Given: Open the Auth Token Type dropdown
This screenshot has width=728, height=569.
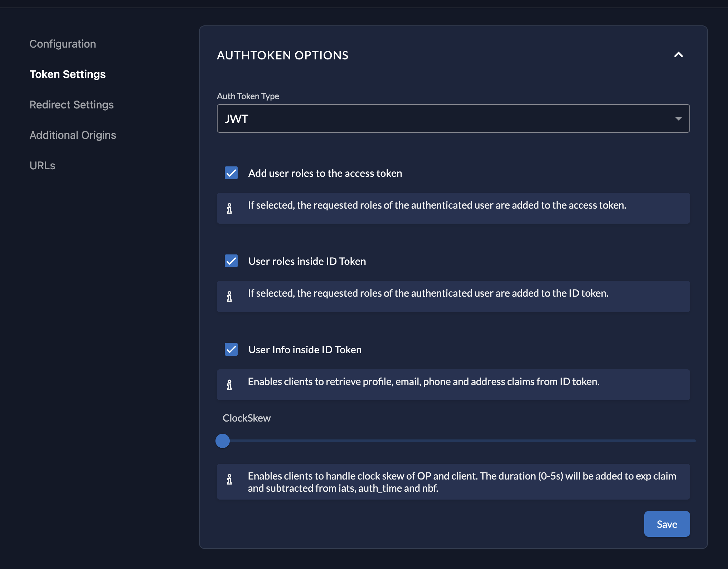Looking at the screenshot, I should (x=453, y=118).
